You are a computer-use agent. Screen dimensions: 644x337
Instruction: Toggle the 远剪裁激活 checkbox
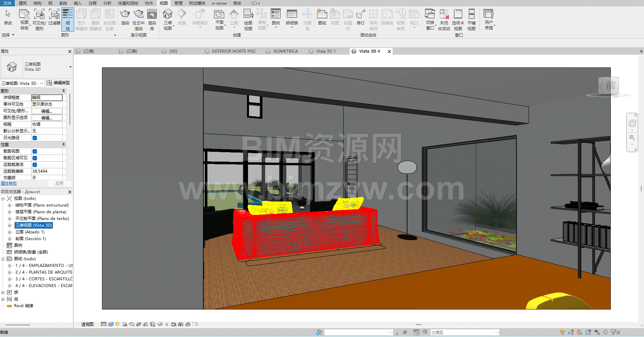[35, 165]
